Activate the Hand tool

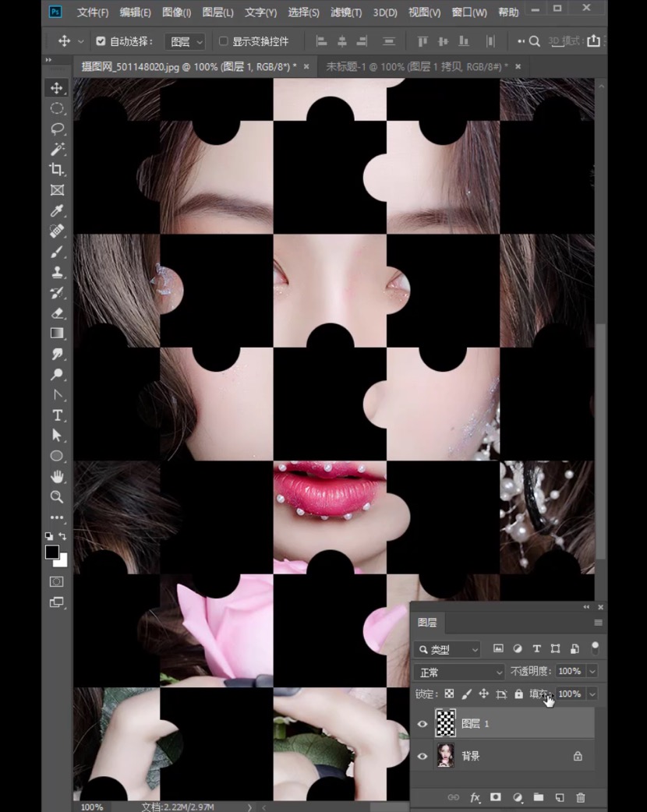[x=57, y=476]
